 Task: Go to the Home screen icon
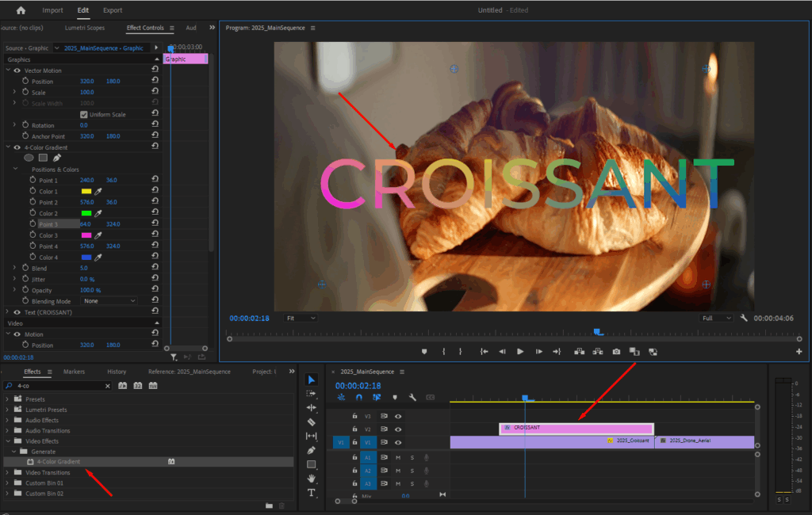21,10
